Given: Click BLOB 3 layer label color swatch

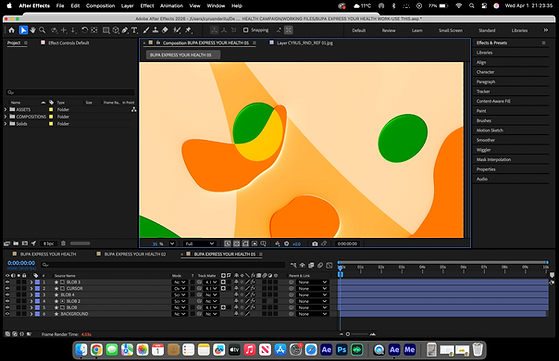Looking at the screenshot, I should 37,282.
